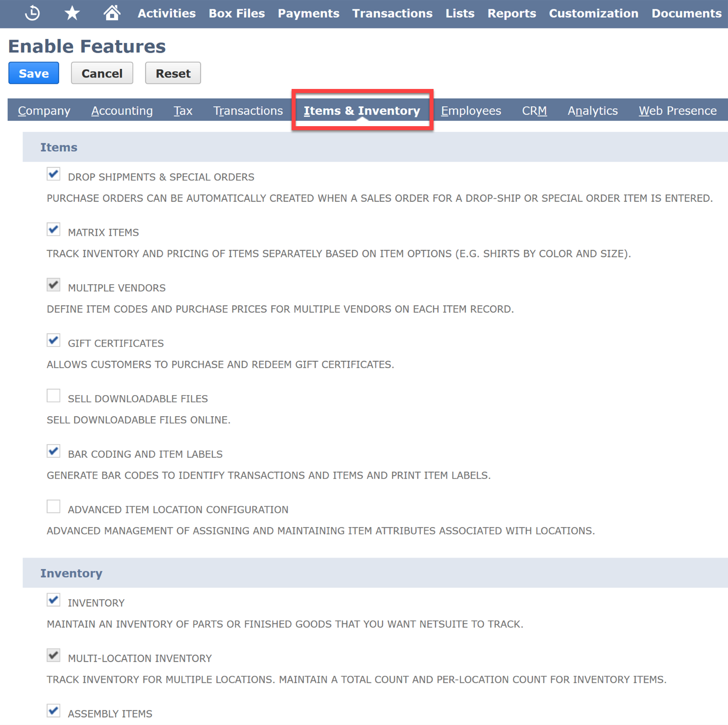Reset the feature settings
728x725 pixels.
(x=173, y=73)
